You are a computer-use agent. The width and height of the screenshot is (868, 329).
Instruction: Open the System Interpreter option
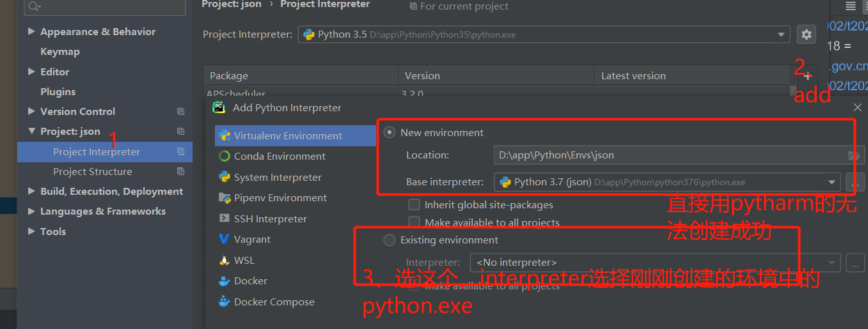278,177
